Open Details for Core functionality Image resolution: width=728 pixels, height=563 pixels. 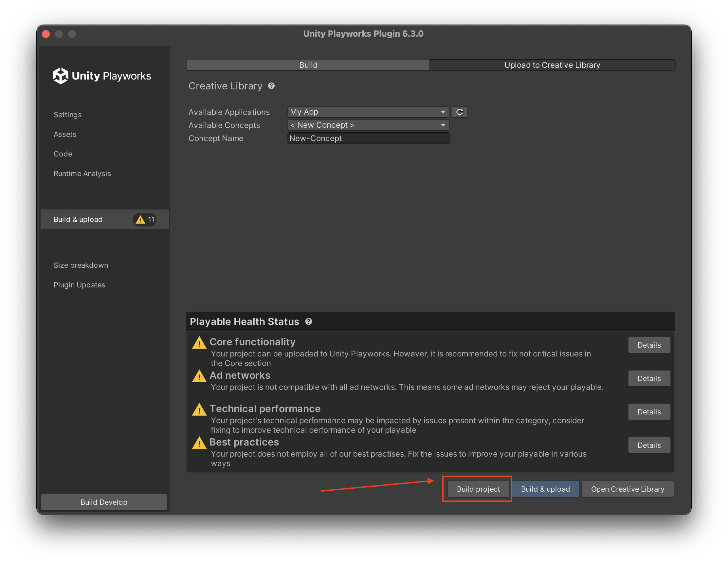coord(649,345)
